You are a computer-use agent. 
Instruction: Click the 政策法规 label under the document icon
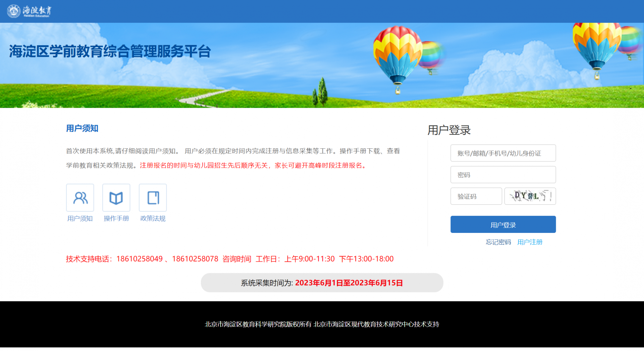coord(153,218)
